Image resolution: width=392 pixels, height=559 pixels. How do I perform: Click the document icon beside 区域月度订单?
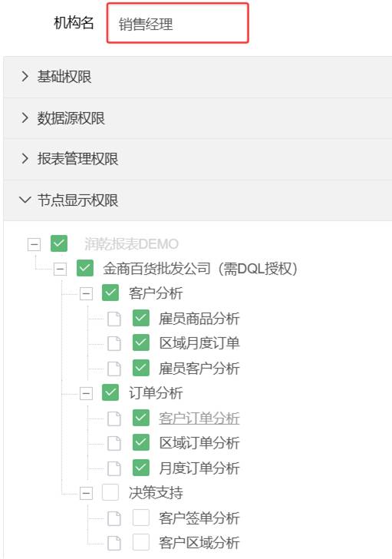[x=114, y=344]
